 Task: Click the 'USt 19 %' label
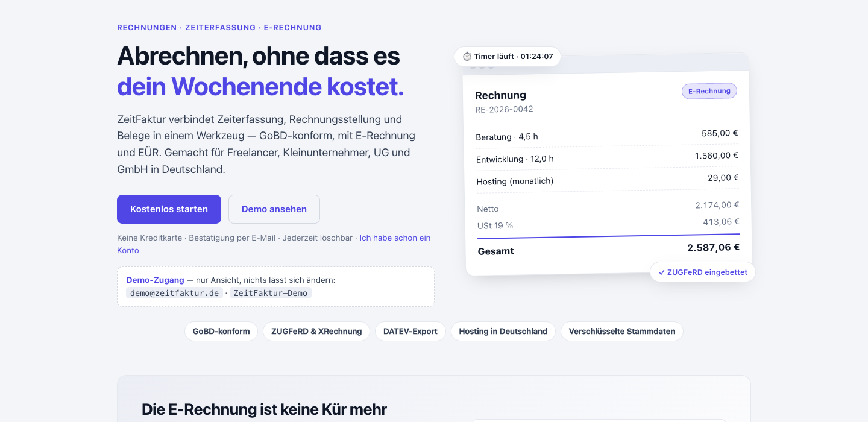pyautogui.click(x=495, y=226)
